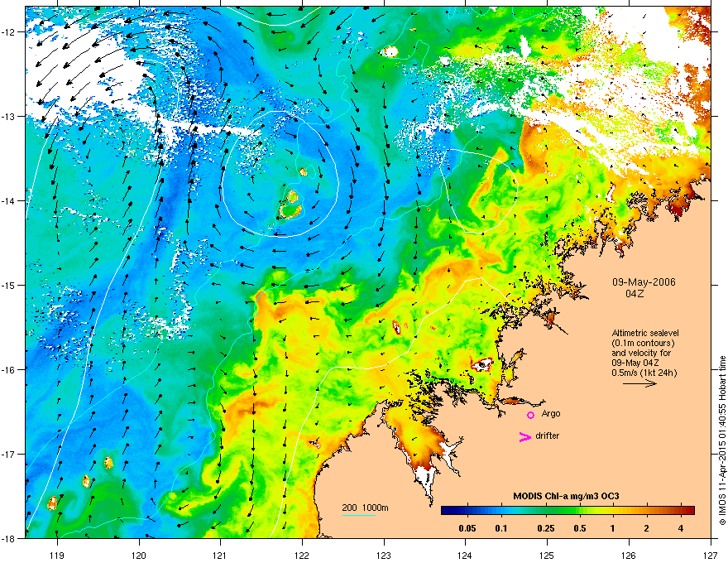
Task: Click latitude axis label '-15'
Action: point(8,285)
